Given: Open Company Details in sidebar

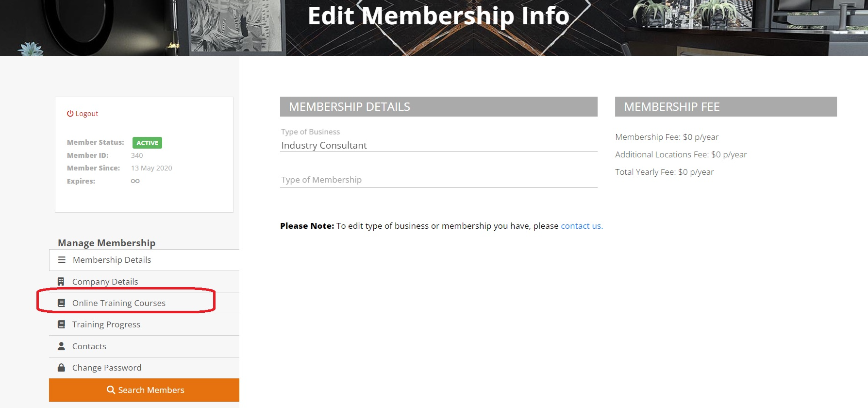Looking at the screenshot, I should click(x=105, y=282).
